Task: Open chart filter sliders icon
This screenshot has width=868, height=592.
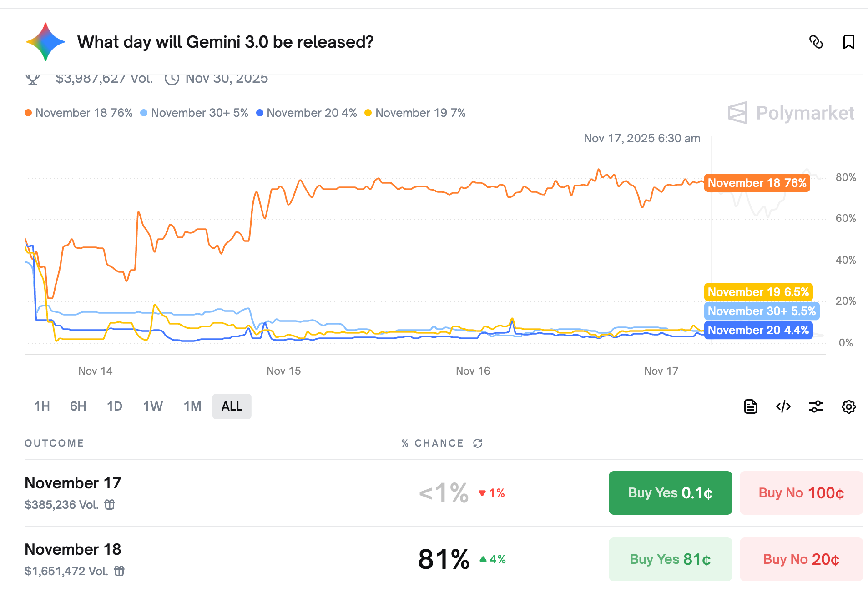Action: 816,406
